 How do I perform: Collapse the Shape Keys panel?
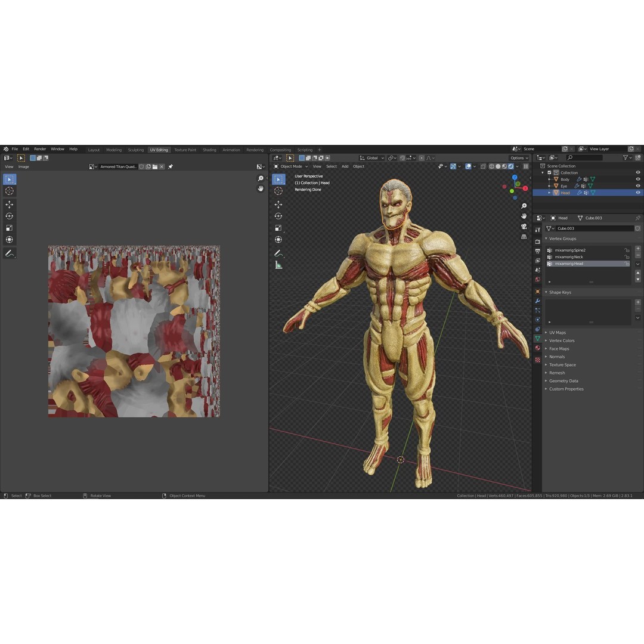tap(560, 292)
